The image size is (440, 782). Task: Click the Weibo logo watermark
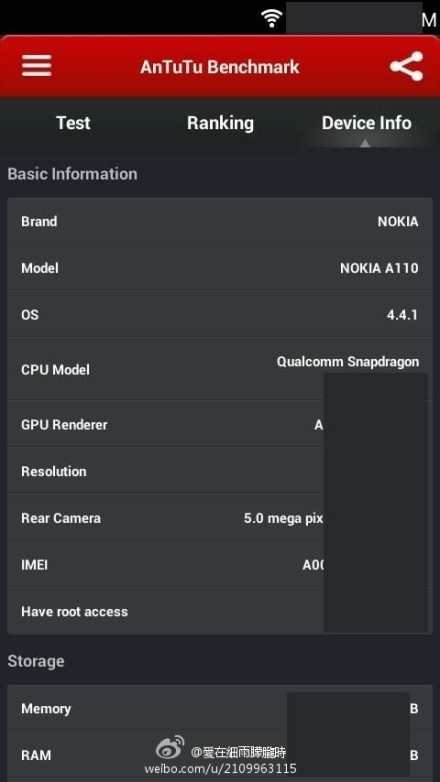click(x=170, y=748)
